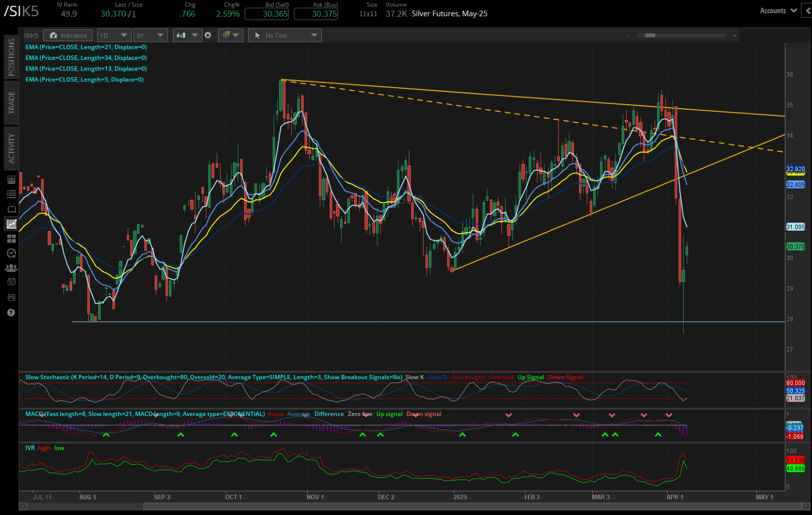Screen dimensions: 812x515
Task: Open the news quote icon in sidebar
Action: 11,179
